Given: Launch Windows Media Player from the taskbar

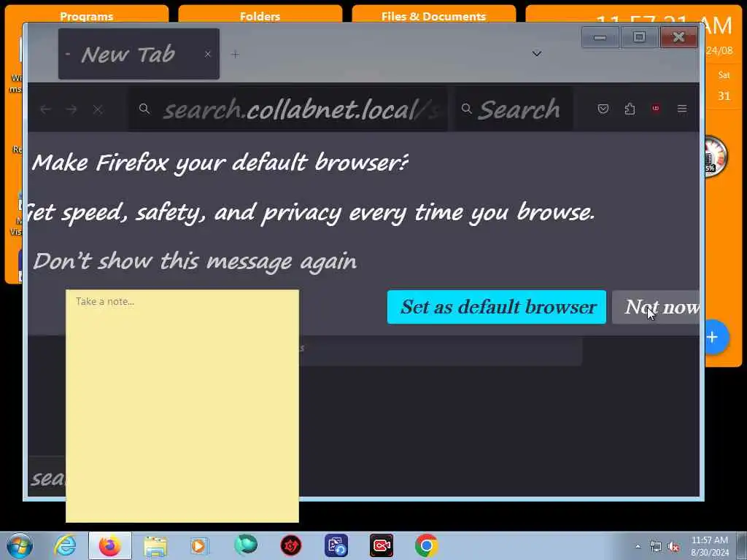Looking at the screenshot, I should [x=199, y=545].
